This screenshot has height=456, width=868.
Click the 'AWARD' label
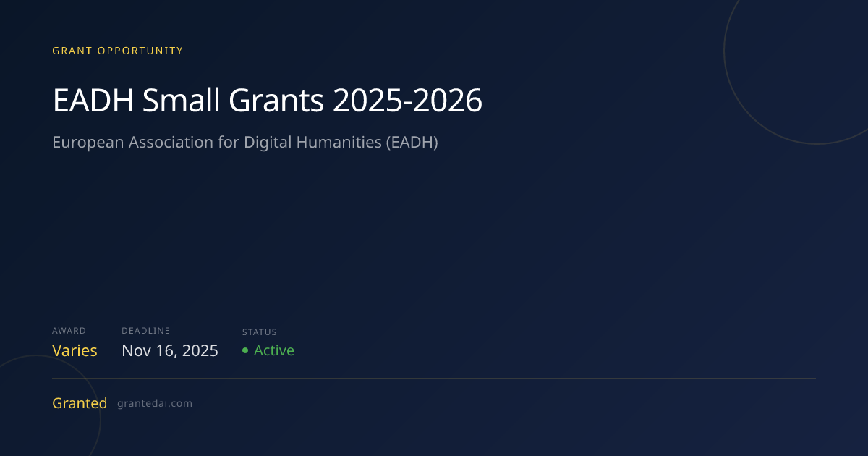point(69,331)
